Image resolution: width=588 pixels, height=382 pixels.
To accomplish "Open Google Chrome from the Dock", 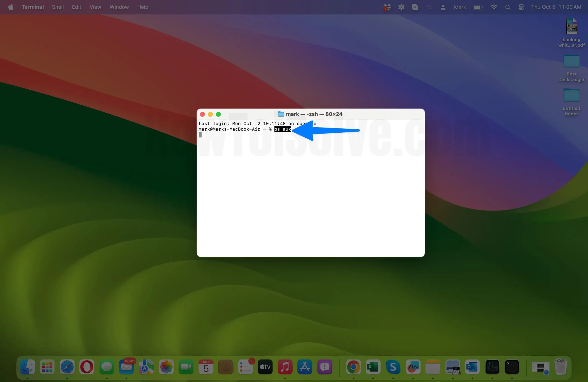I will tap(353, 368).
